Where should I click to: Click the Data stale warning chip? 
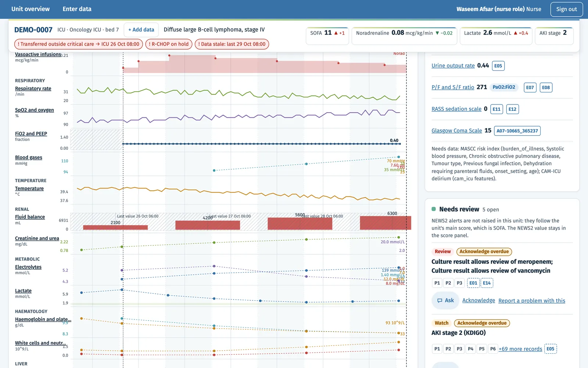(232, 44)
